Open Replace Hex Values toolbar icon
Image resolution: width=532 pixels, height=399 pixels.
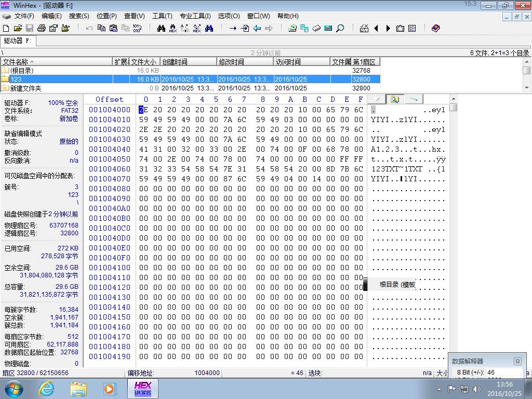click(x=197, y=28)
